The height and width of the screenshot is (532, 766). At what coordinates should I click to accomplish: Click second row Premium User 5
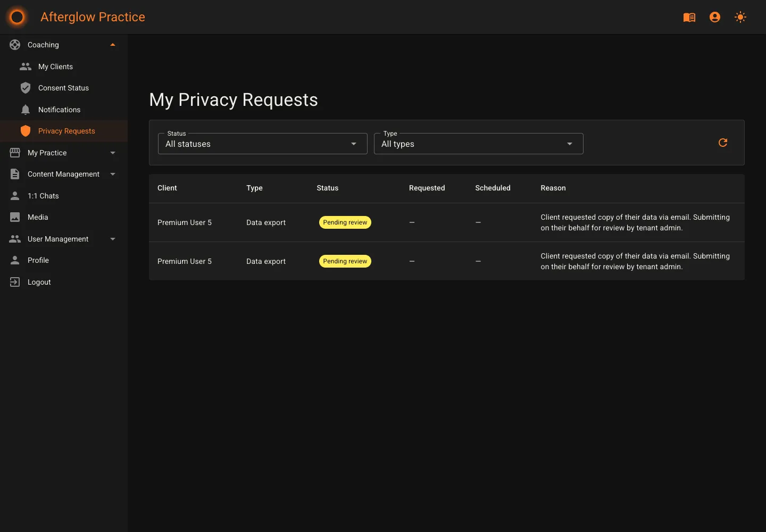pos(185,261)
